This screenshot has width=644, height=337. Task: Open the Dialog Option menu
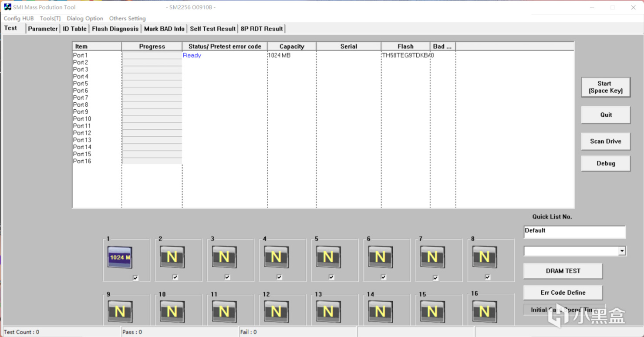coord(85,18)
